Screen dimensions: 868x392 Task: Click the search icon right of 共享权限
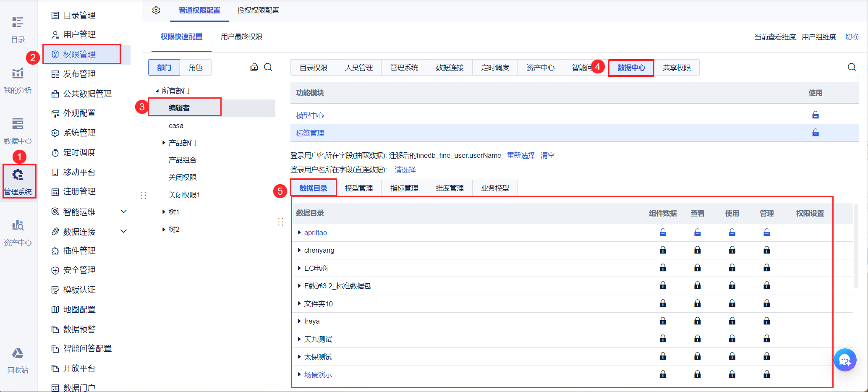coord(852,67)
